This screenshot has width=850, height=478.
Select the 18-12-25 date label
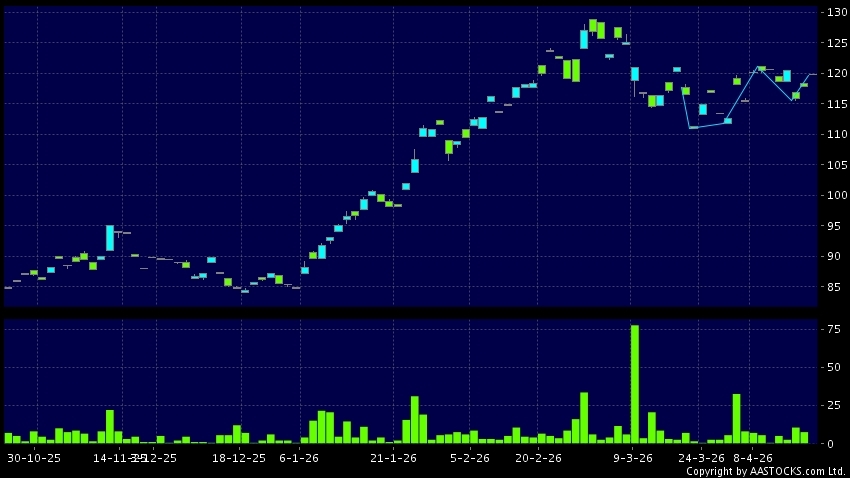tap(239, 458)
